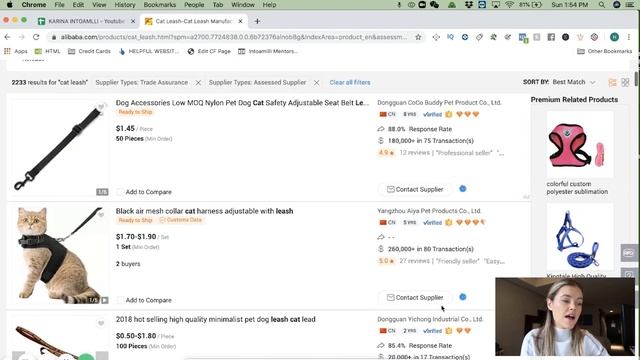The image size is (640, 360).
Task: Favorite the 2018 hot selling leash product
Action: 101,323
